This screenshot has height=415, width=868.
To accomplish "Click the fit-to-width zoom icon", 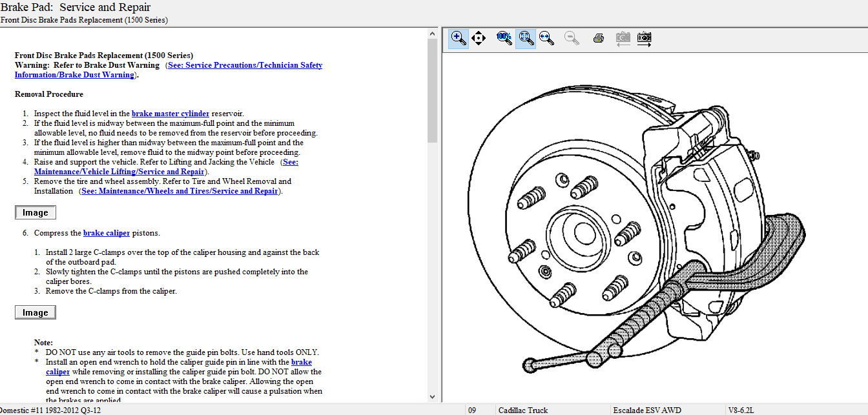I will pos(547,38).
